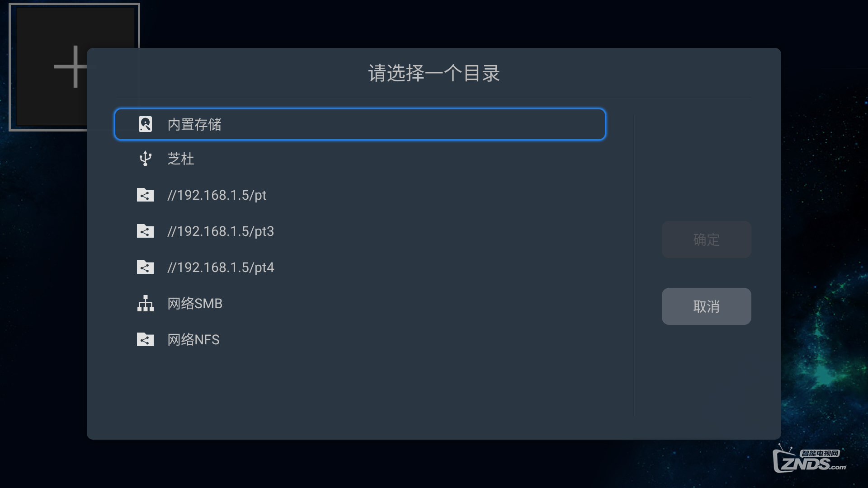Choose the //192.168.1.5/pt3 network share
Screen dimensions: 868x488
point(360,231)
